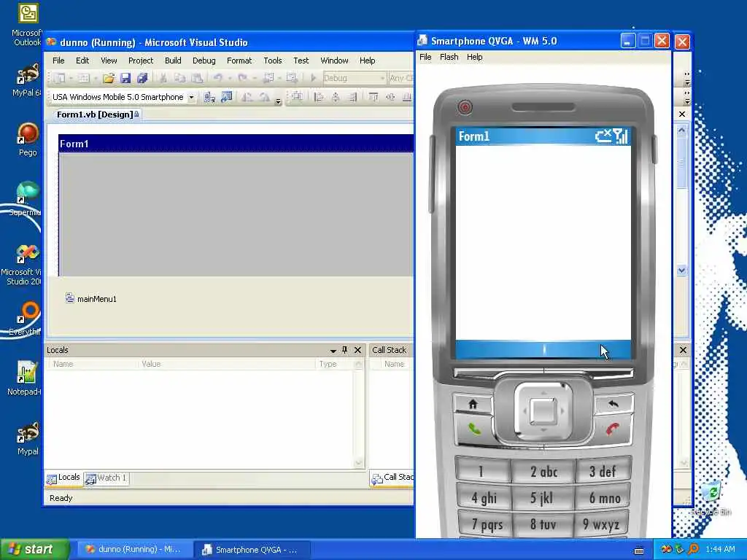Open the emulator's Help menu
Viewport: 747px width, 560px height.
[474, 57]
